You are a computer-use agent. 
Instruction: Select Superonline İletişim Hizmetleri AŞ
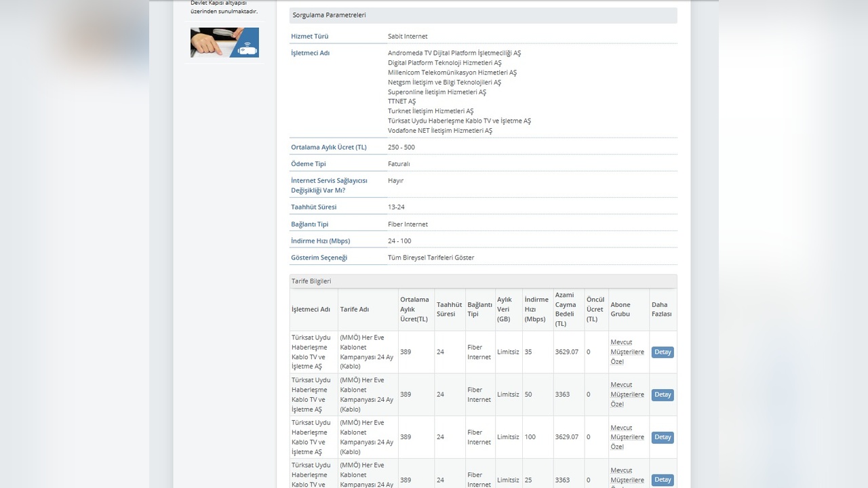pos(437,91)
